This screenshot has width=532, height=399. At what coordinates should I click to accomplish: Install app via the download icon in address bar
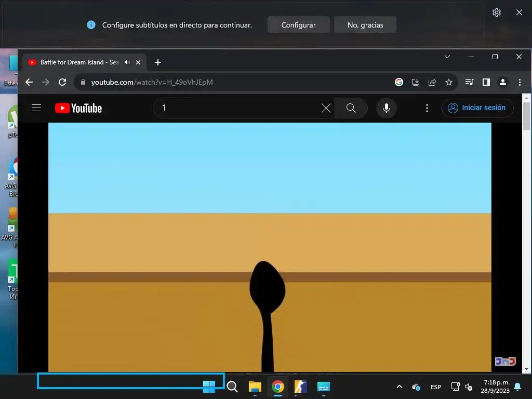pyautogui.click(x=416, y=82)
